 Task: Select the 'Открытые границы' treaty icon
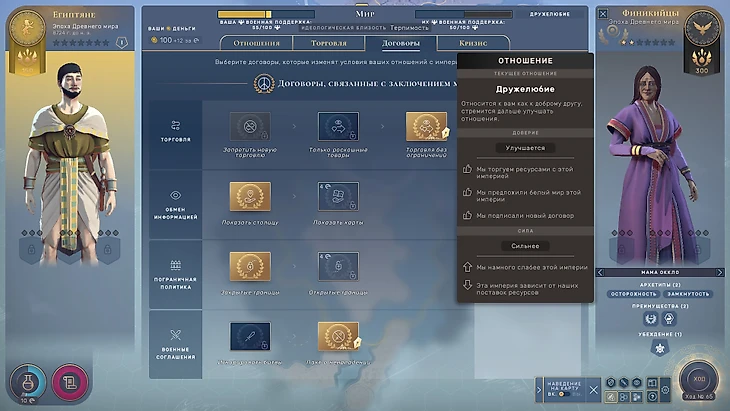coord(338,266)
